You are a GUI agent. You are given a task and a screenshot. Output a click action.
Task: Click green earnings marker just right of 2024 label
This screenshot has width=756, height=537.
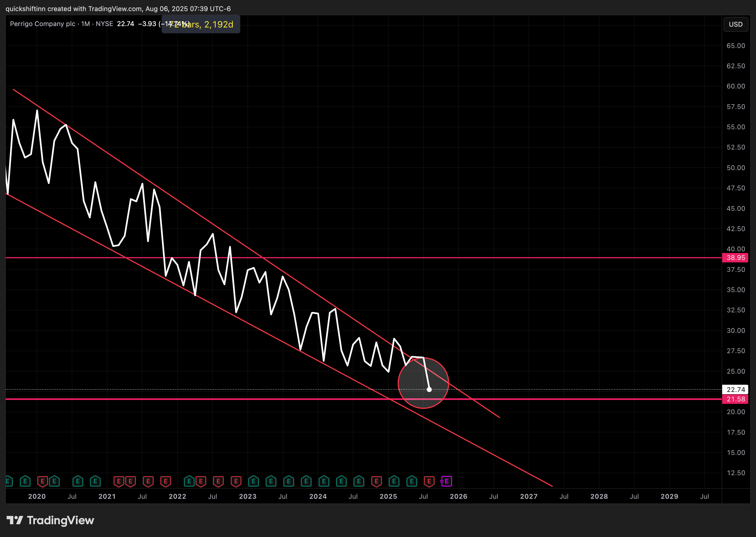click(x=324, y=481)
